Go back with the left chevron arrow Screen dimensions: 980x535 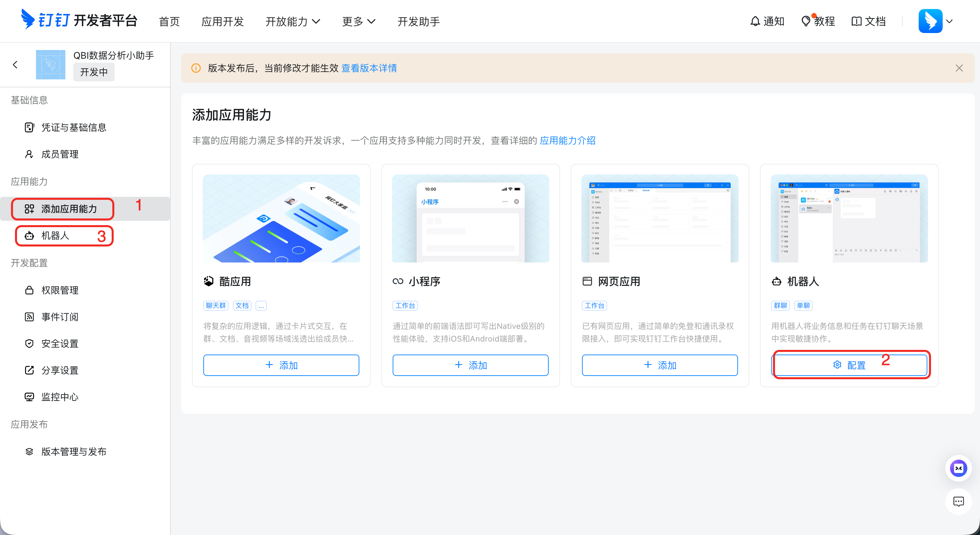15,65
